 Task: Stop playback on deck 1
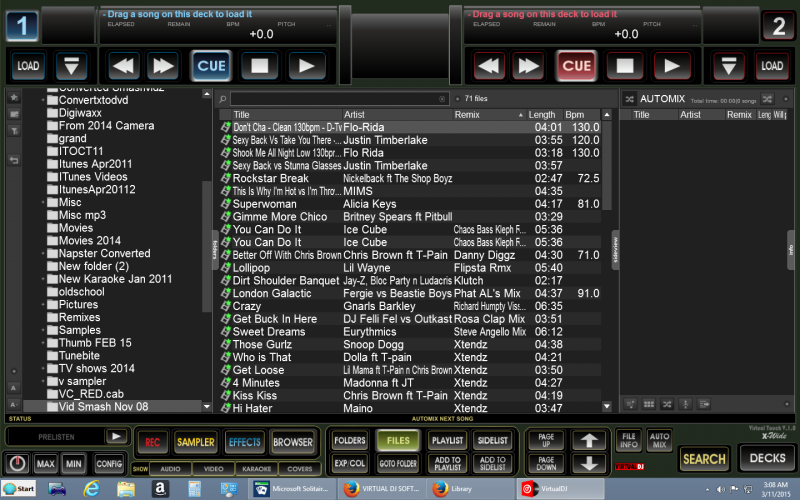tap(259, 66)
